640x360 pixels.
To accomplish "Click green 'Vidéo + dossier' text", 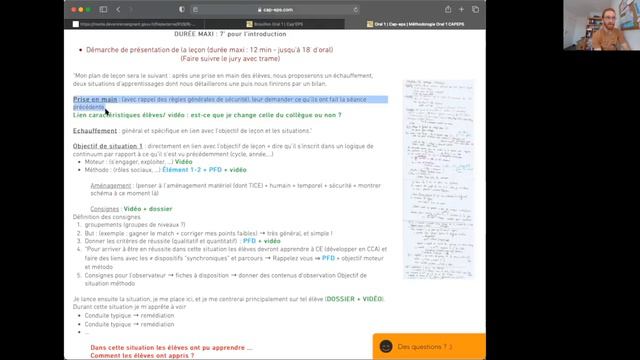I will tap(148, 209).
